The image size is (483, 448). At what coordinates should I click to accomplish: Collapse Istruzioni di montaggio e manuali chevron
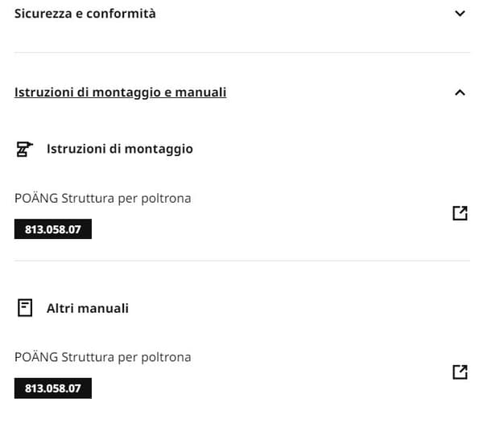pyautogui.click(x=460, y=92)
